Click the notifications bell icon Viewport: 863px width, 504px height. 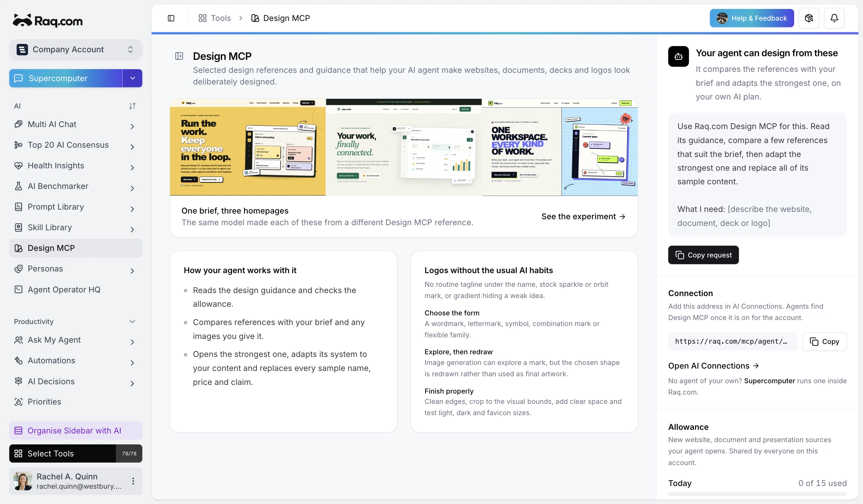tap(834, 18)
